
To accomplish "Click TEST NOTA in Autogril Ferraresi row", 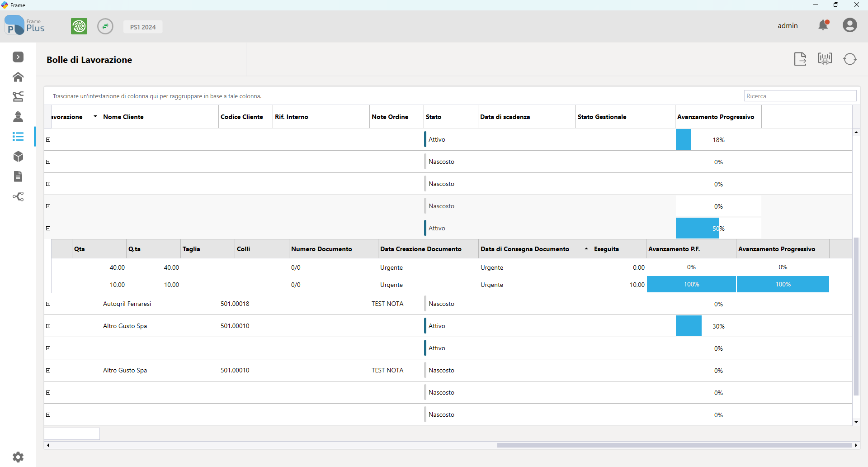I will pos(387,304).
